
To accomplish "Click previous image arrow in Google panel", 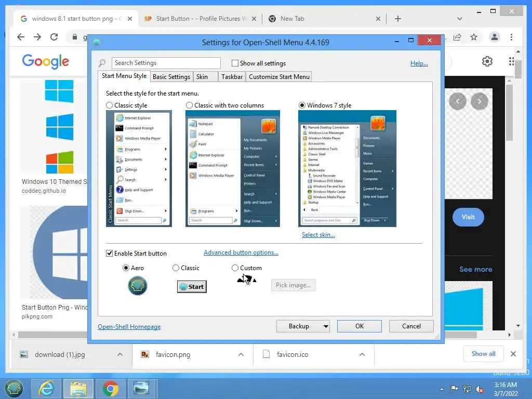I will pos(457,101).
